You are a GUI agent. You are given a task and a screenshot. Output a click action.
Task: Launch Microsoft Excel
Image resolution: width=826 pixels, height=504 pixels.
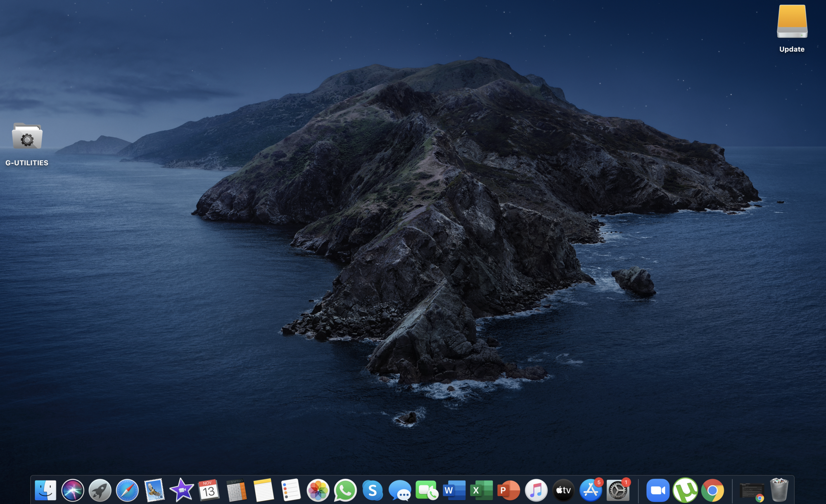pyautogui.click(x=481, y=490)
